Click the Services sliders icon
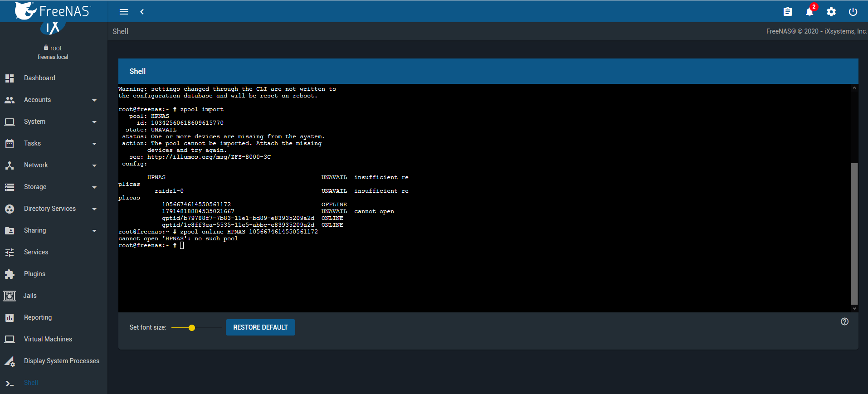The image size is (868, 394). (x=10, y=252)
